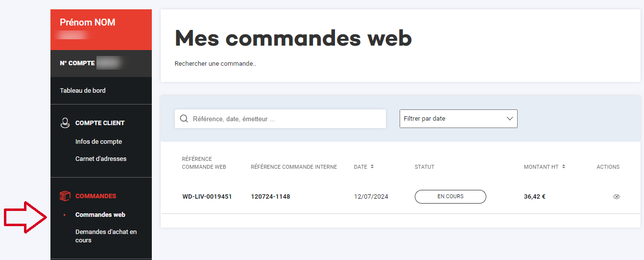Viewport: 644px width, 260px height.
Task: Click the chevron in the date filter
Action: [510, 119]
